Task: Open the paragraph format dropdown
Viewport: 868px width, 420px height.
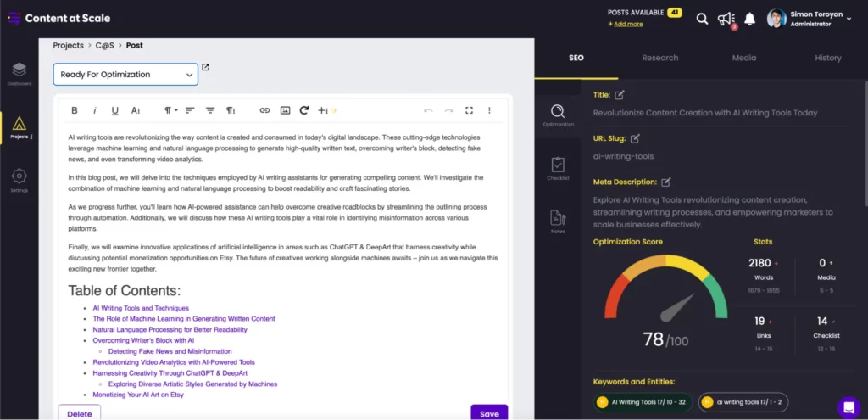Action: pos(171,110)
